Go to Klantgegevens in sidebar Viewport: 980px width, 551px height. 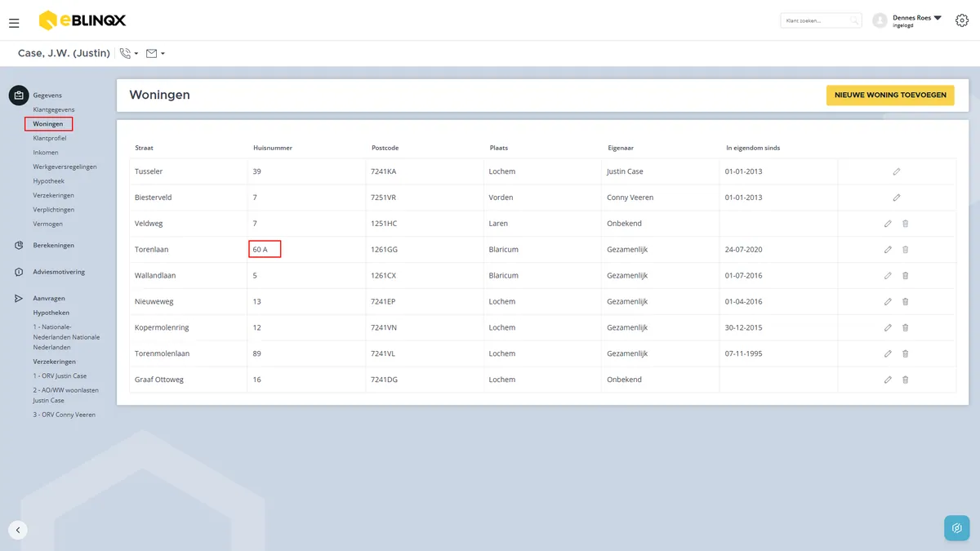point(54,109)
